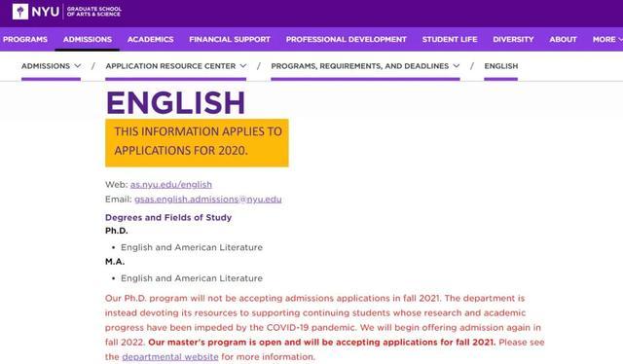Image resolution: width=623 pixels, height=364 pixels.
Task: Click the NYU torch logo icon
Action: (x=20, y=11)
